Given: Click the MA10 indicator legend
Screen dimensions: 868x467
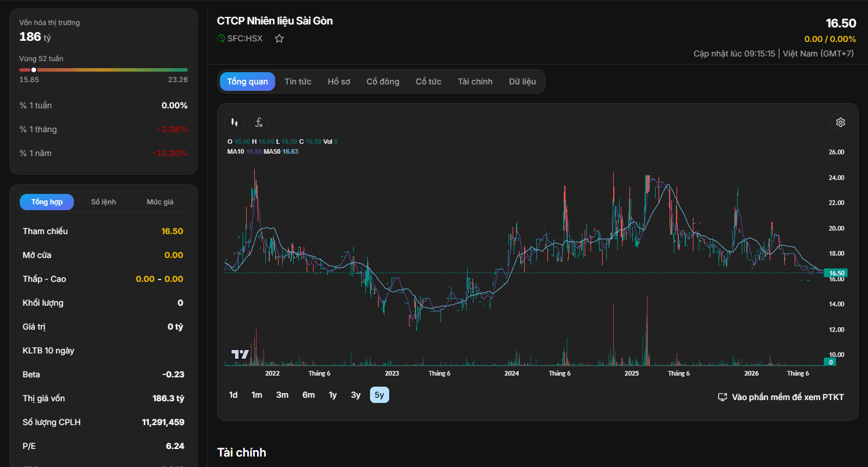Looking at the screenshot, I should 244,151.
